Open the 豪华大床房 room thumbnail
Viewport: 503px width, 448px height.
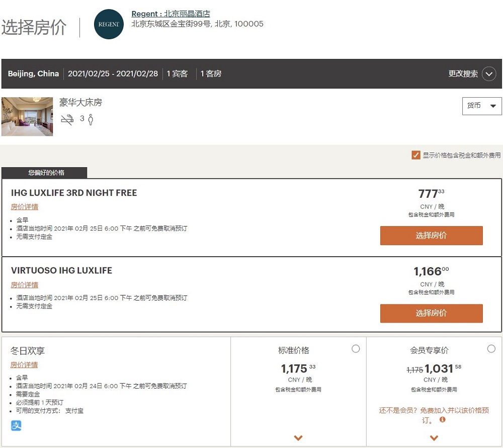coord(27,116)
